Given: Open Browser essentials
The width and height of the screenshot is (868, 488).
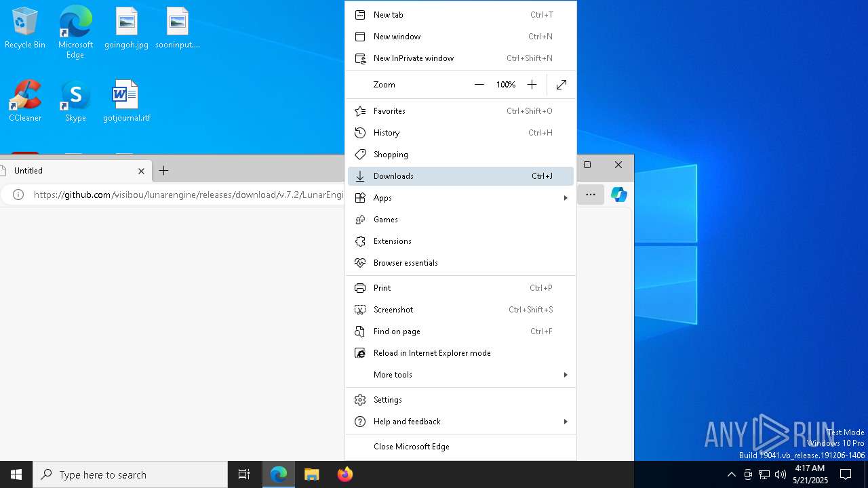Looking at the screenshot, I should coord(460,263).
